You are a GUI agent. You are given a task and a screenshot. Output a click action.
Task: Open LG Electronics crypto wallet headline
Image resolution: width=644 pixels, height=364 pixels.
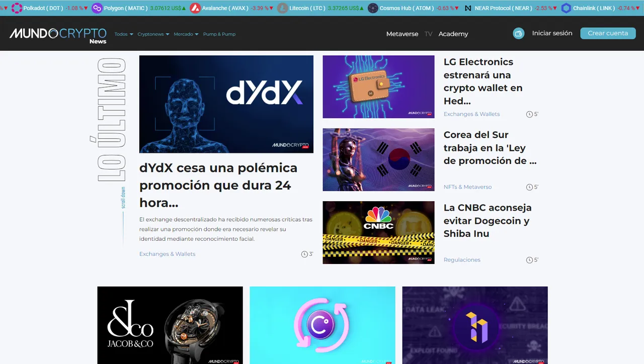pyautogui.click(x=484, y=81)
